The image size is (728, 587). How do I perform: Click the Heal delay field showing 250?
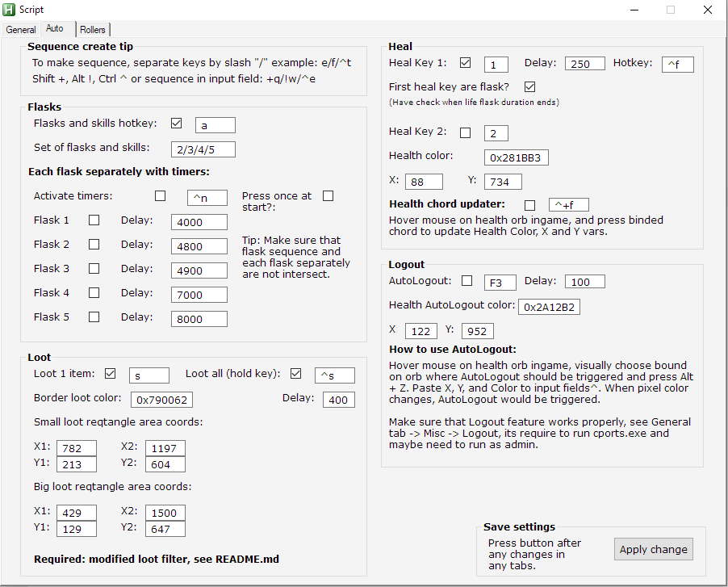(585, 64)
